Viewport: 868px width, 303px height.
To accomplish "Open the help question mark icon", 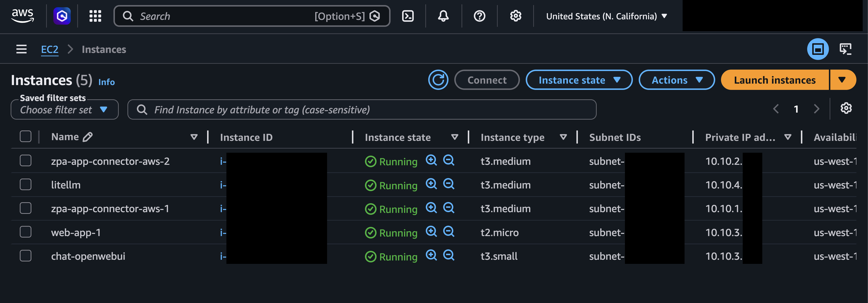I will click(x=479, y=16).
